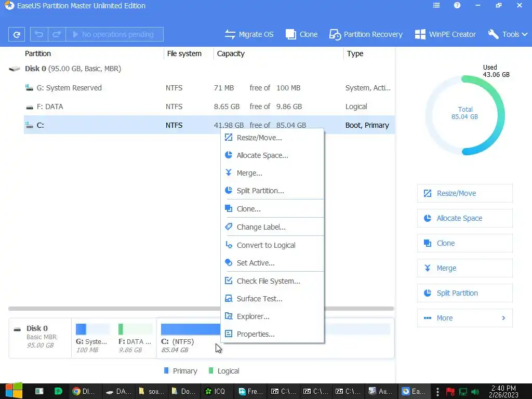Select G: System Reserved partition row
This screenshot has width=532, height=399.
click(209, 88)
